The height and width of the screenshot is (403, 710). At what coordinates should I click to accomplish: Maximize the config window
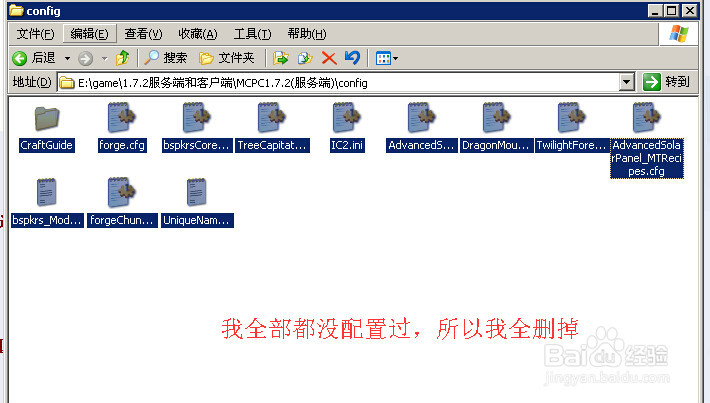pos(672,10)
